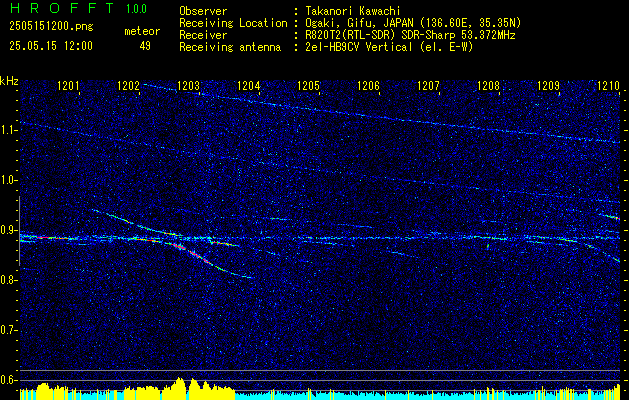Viewport: 629px width, 400px height.
Task: Select the R820T2(RTL-SDR) SDR-Sharp receiver text
Action: [x=410, y=35]
